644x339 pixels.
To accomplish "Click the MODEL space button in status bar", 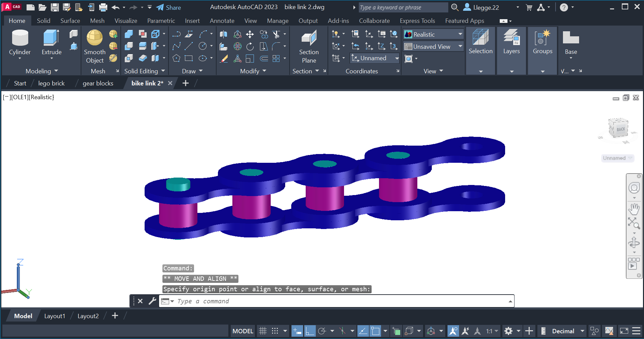I will (243, 331).
